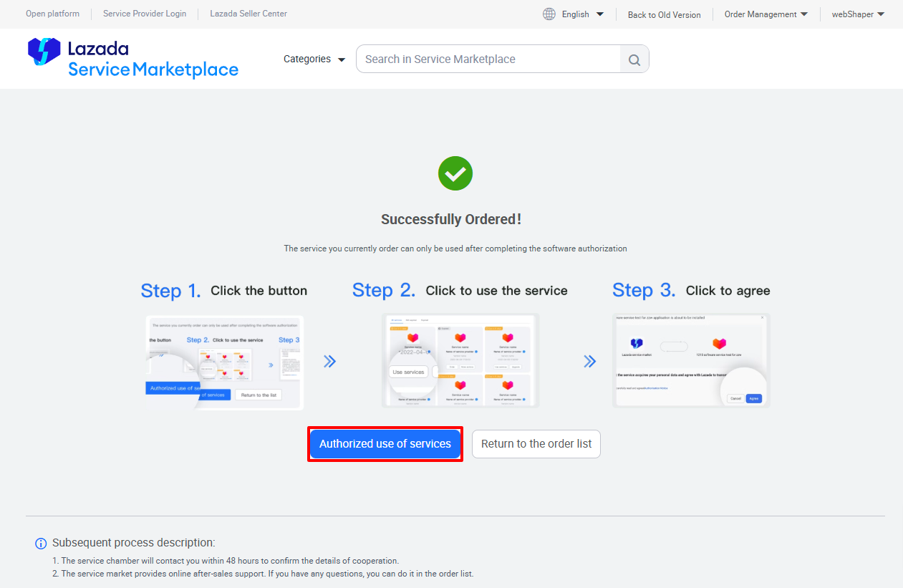Click the Step 2 illustration thumbnail
This screenshot has width=903, height=588.
460,361
